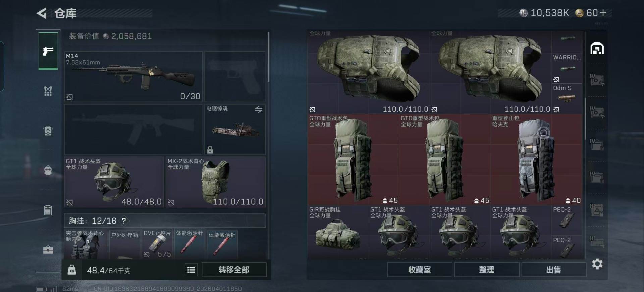The image size is (644, 292).
Task: Toggle the swap arrows on 电锯惊魂 slot
Action: tap(258, 109)
